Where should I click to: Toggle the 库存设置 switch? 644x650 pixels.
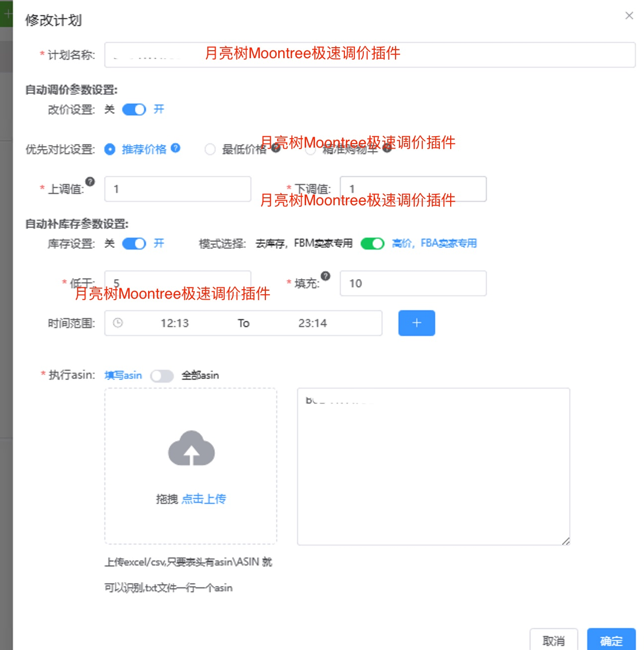pos(134,244)
